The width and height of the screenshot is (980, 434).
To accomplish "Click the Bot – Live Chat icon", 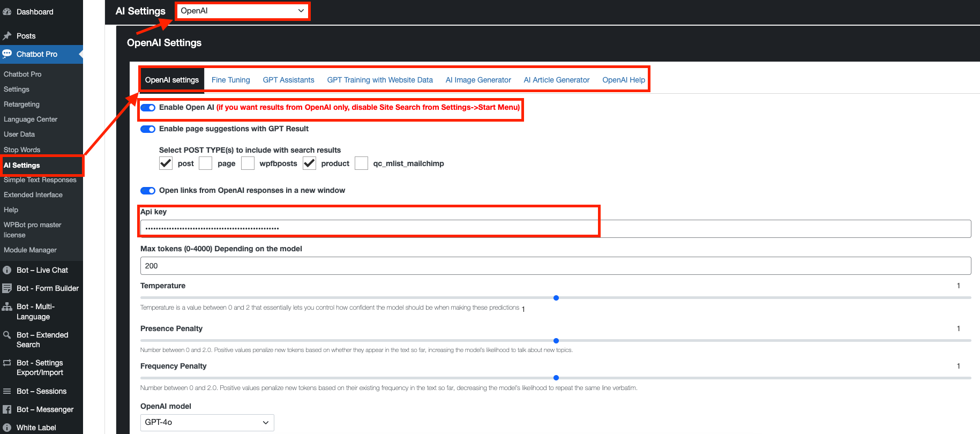I will pos(7,270).
